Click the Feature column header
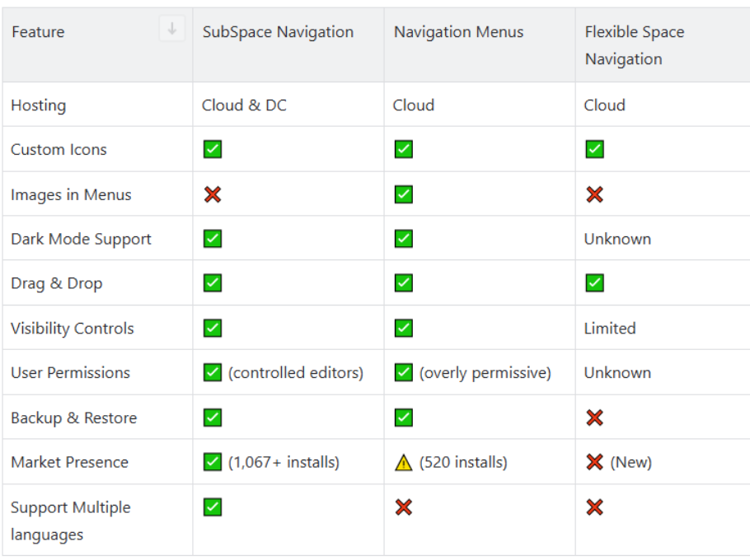The height and width of the screenshot is (560, 750). point(97,45)
